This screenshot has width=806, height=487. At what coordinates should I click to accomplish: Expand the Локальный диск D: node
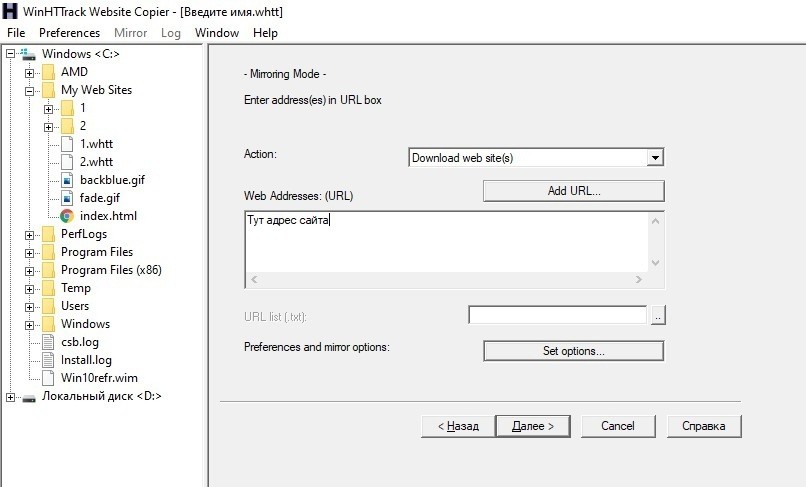coord(10,397)
